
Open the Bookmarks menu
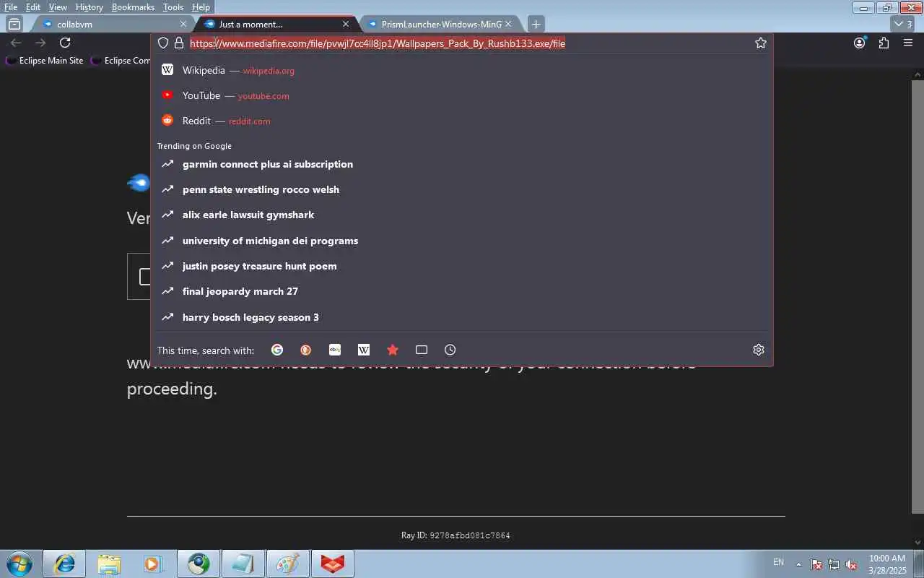coord(133,7)
